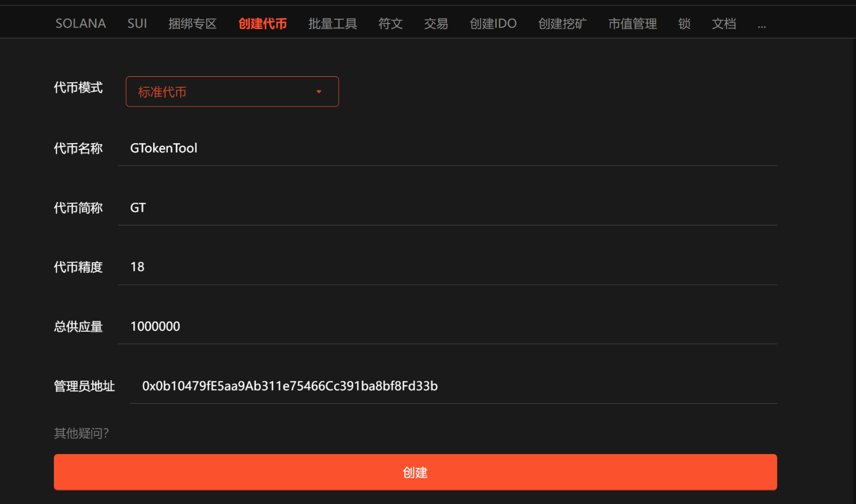Open the 文档 link in the navigation
856x504 pixels.
724,24
